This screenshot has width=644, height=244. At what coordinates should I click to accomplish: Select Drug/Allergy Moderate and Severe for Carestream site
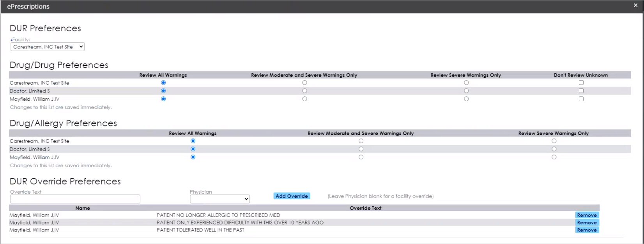coord(361,141)
